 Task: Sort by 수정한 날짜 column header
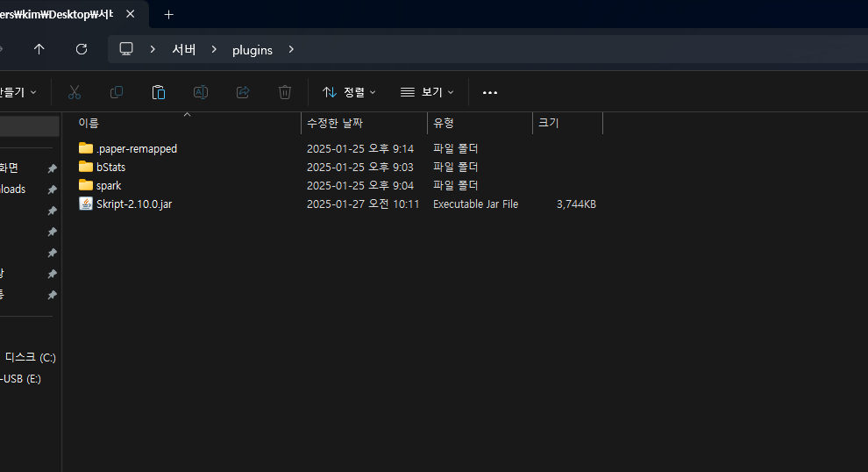click(335, 124)
